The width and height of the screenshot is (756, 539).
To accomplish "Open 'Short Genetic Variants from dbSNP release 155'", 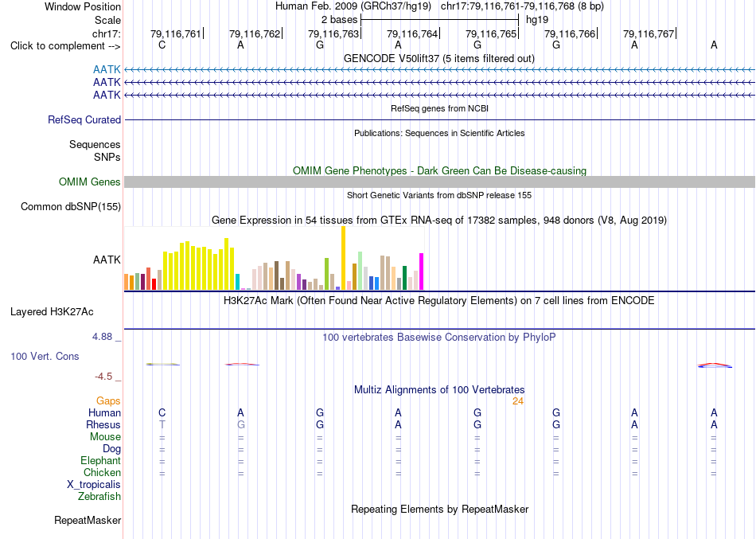I will [439, 195].
